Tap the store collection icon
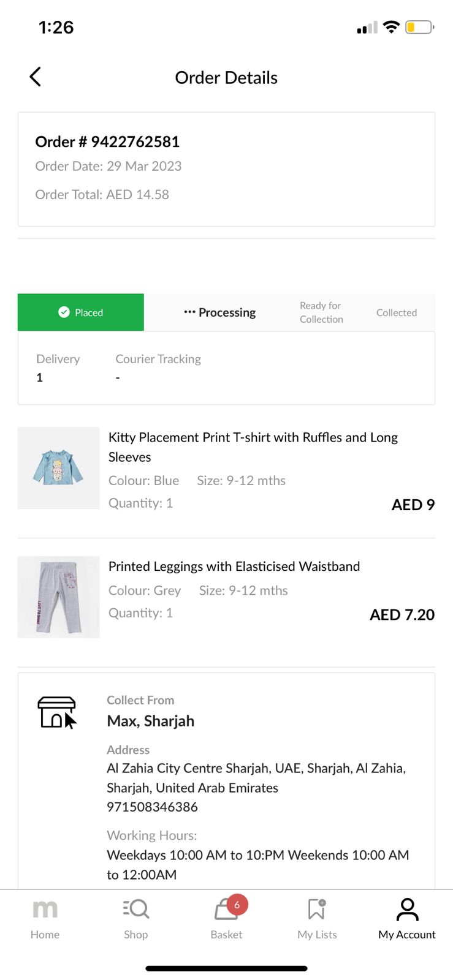Screen dimensions: 453x980 57,712
